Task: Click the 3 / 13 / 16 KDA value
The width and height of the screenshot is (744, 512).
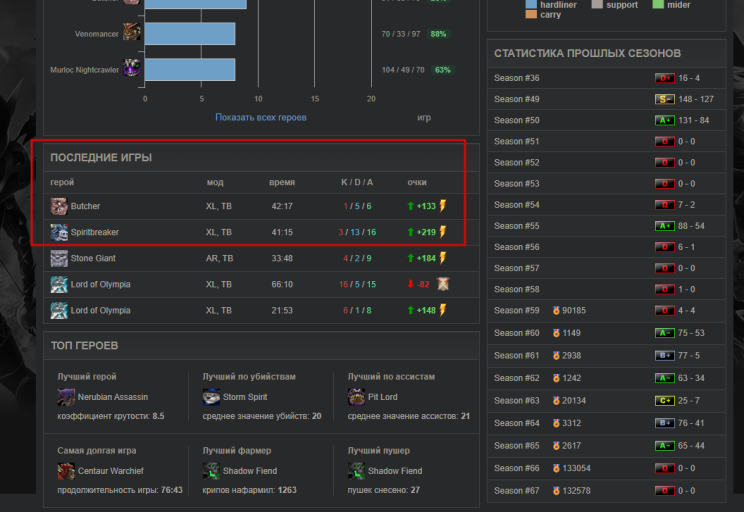Action: [x=357, y=233]
